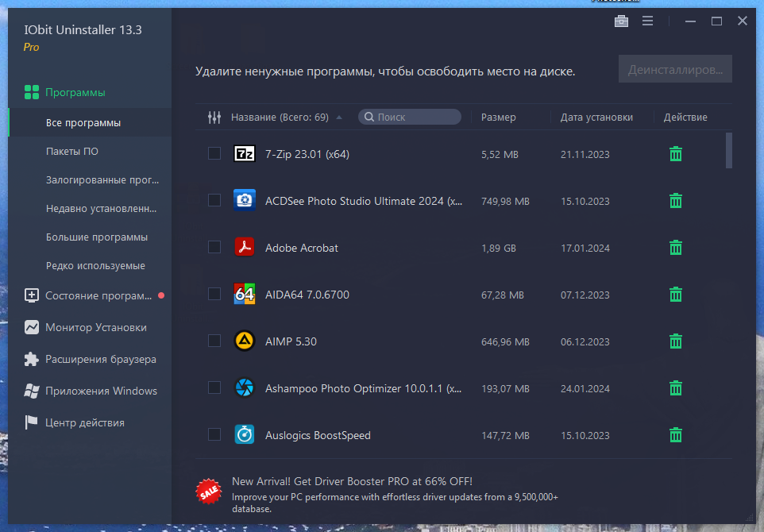
Task: Click trash icon for AIMP 5.30
Action: coord(675,341)
